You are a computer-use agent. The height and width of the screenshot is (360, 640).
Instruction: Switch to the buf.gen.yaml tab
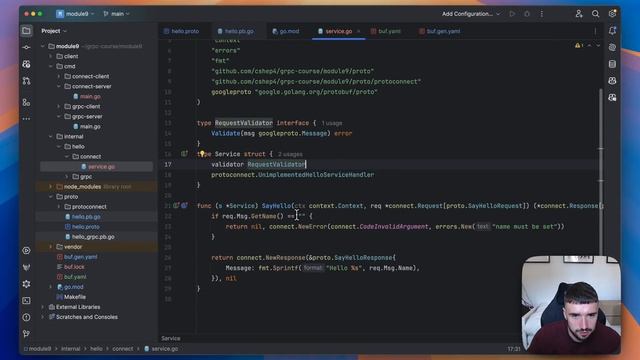[x=440, y=31]
